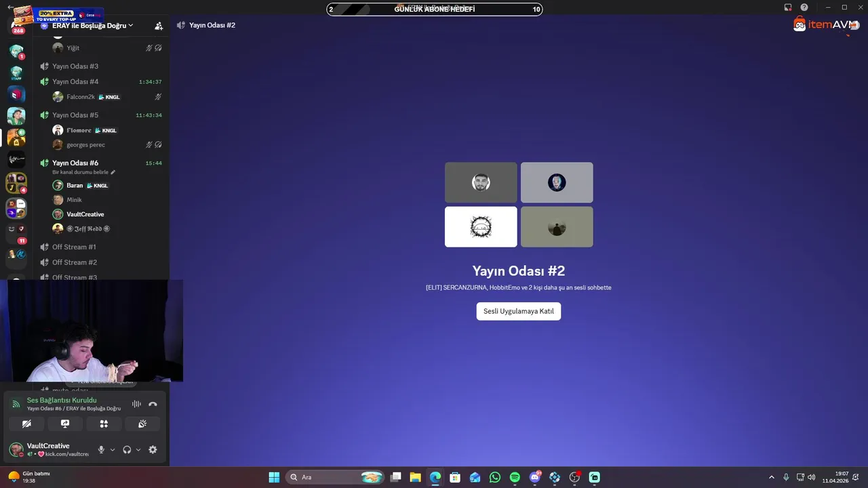Open the VaultCreative avatar in the user panel
Image resolution: width=868 pixels, height=488 pixels.
pos(16,449)
